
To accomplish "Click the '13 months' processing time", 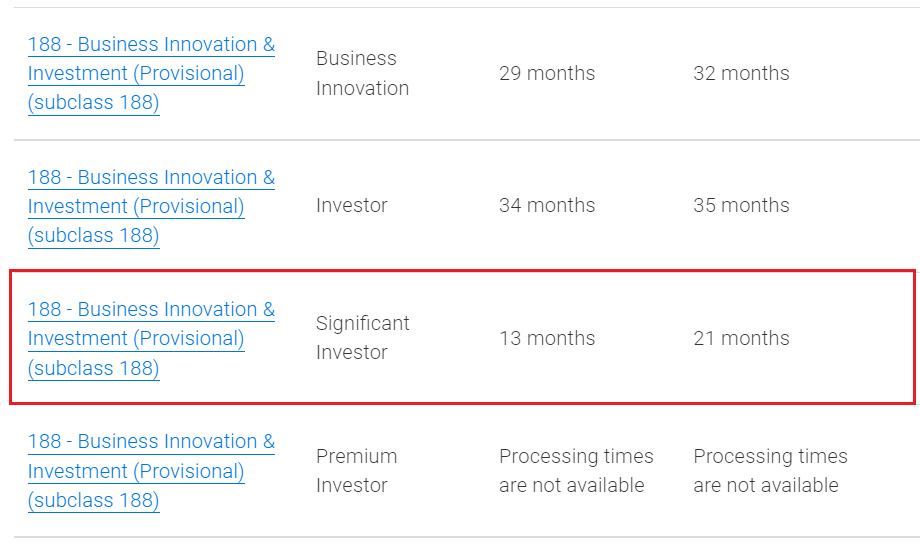I will (547, 339).
